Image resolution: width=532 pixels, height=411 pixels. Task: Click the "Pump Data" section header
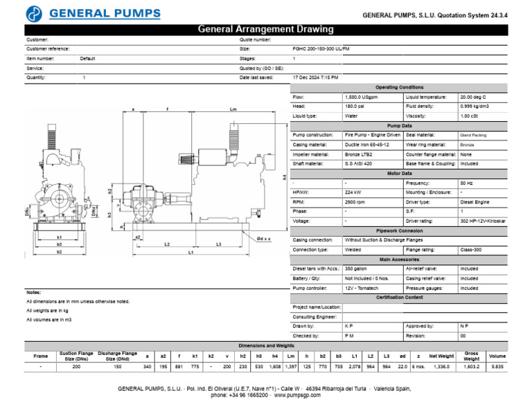(399, 126)
